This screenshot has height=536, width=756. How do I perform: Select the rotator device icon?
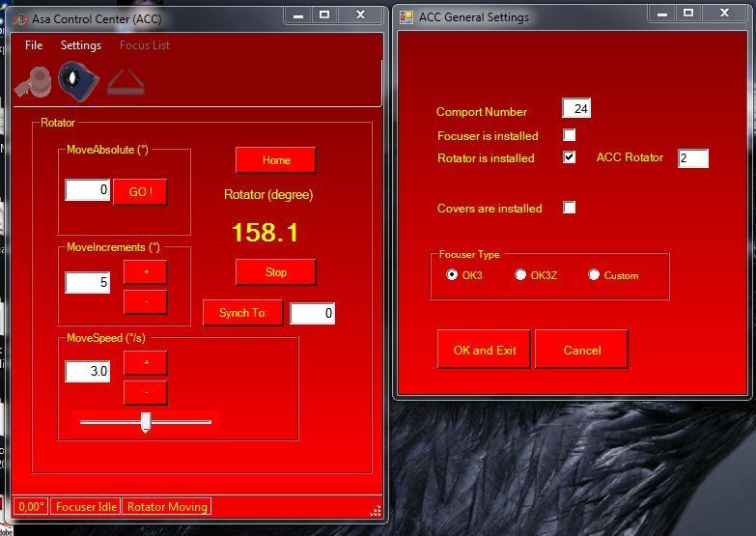[78, 80]
